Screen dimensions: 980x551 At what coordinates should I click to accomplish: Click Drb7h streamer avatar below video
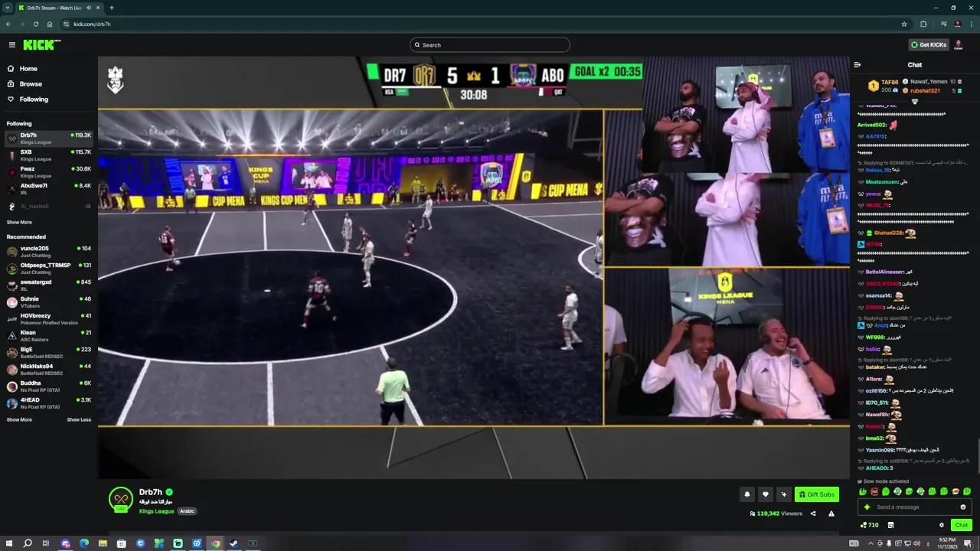click(x=120, y=500)
